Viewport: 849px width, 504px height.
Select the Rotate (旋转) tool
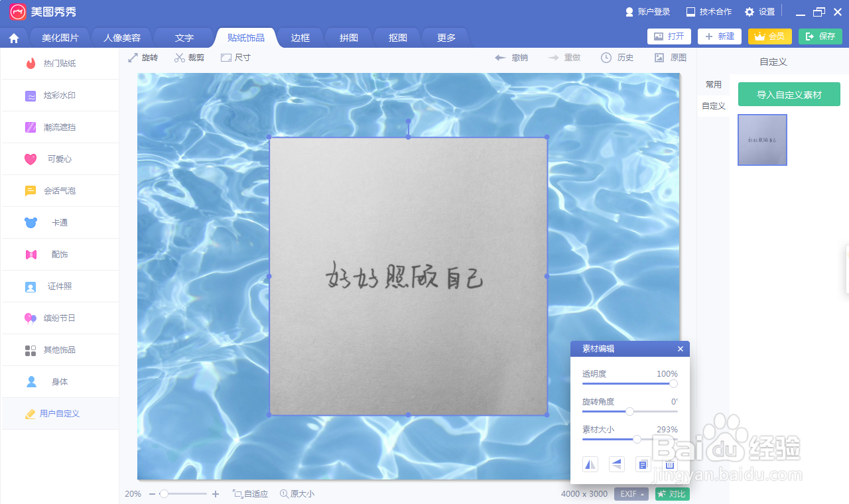pos(143,57)
